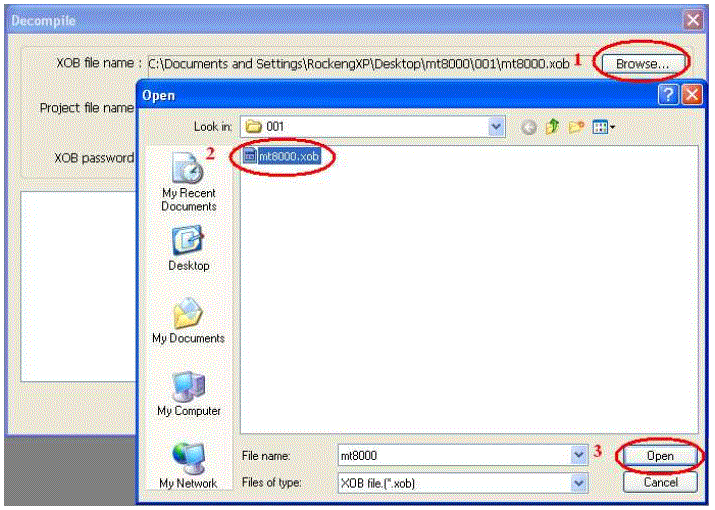The image size is (715, 510).
Task: Expand the File name dropdown arrow
Action: point(578,455)
